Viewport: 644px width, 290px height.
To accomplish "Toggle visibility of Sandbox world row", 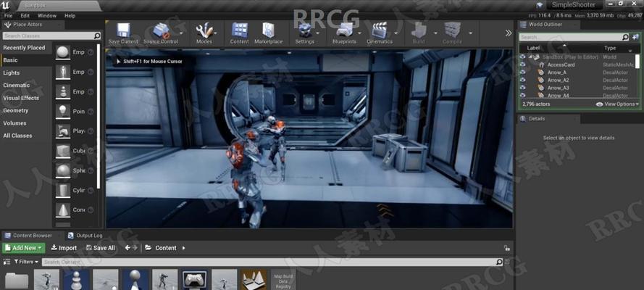I will pos(522,57).
